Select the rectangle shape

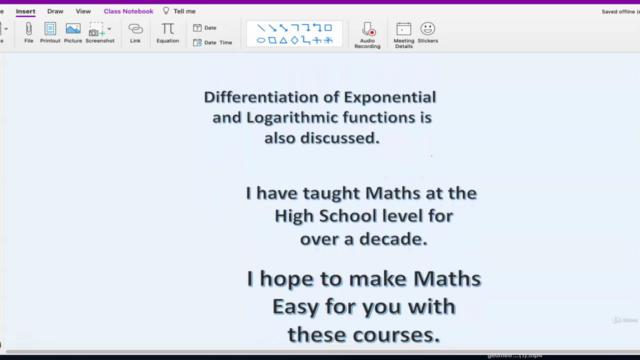pos(328,27)
